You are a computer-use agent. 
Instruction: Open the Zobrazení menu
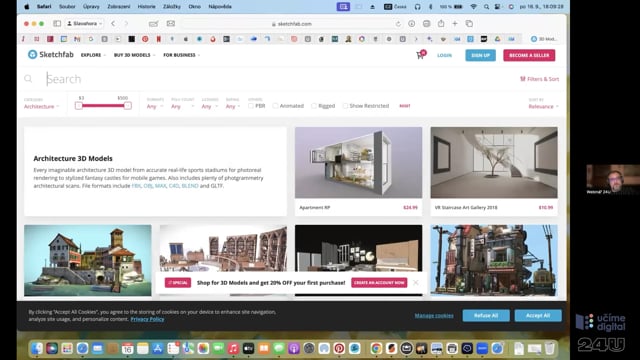(119, 7)
